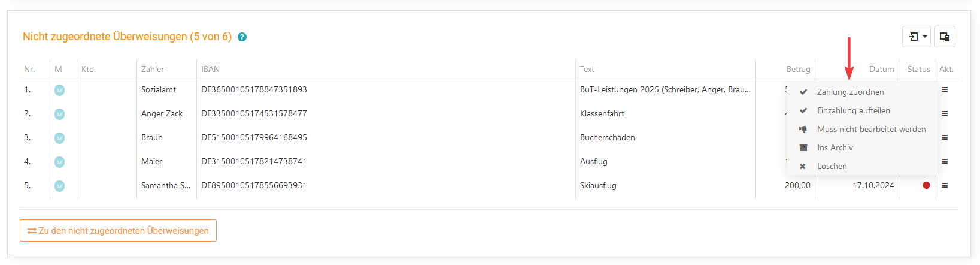Image resolution: width=980 pixels, height=265 pixels.
Task: Open the actions menu for Maier row
Action: [x=945, y=161]
